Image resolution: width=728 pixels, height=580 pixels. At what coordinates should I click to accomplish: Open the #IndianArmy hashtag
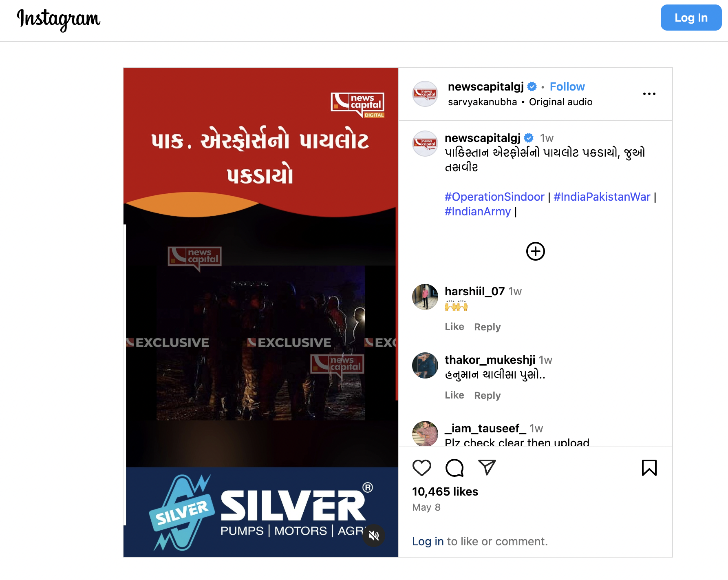pos(478,211)
